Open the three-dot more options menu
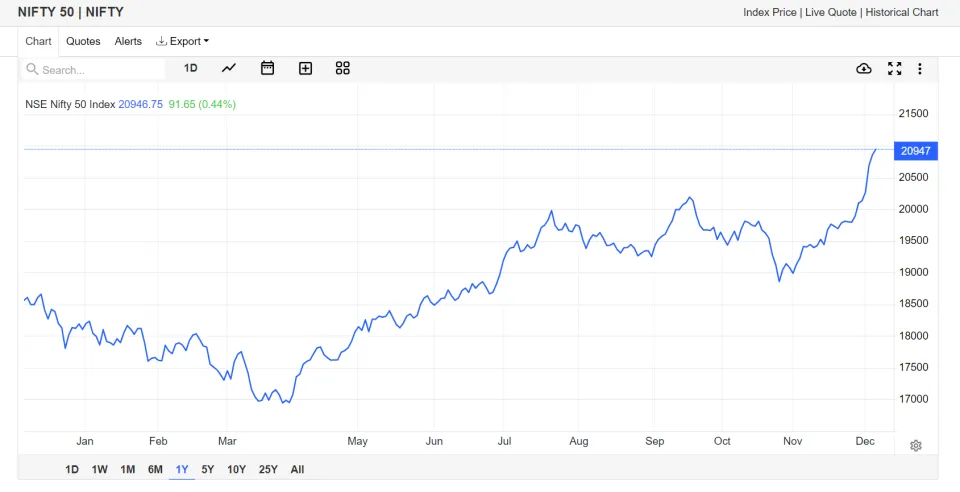The width and height of the screenshot is (960, 492). click(x=920, y=68)
